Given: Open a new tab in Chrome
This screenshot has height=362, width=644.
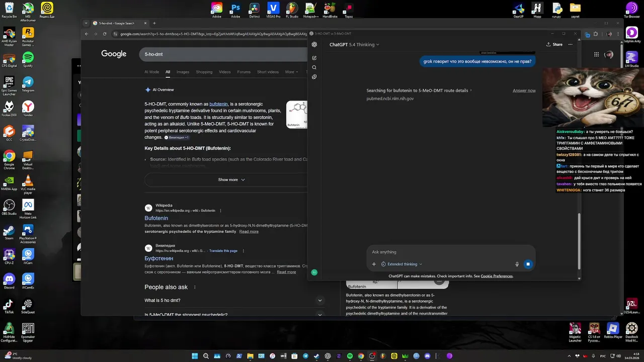Looking at the screenshot, I should click(x=154, y=23).
